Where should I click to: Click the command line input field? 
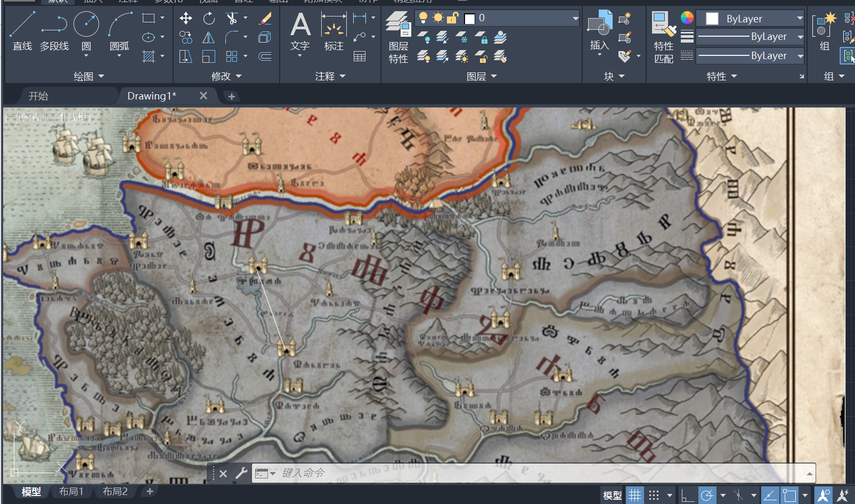point(534,473)
